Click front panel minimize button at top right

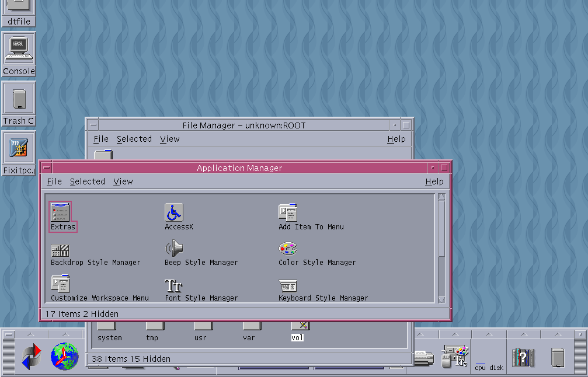pos(580,334)
